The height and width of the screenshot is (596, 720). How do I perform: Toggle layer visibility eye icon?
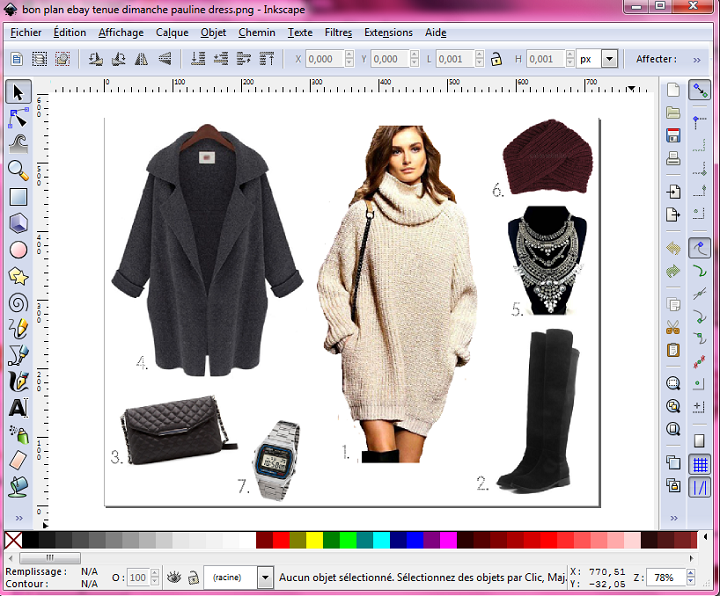click(x=174, y=577)
